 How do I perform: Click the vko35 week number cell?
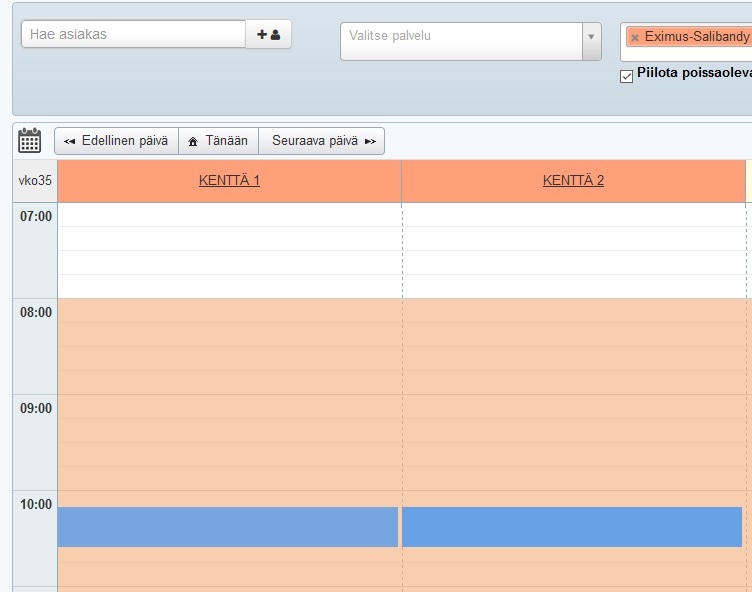(35, 181)
